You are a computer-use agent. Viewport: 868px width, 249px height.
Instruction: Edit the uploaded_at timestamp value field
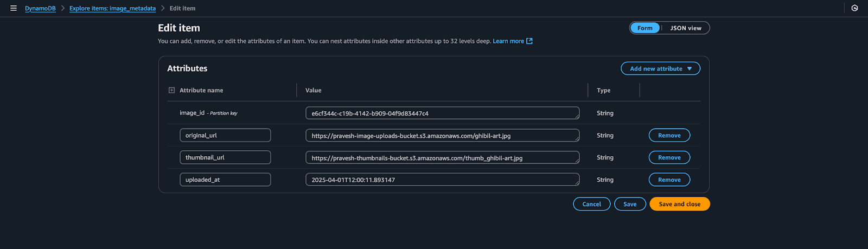442,180
